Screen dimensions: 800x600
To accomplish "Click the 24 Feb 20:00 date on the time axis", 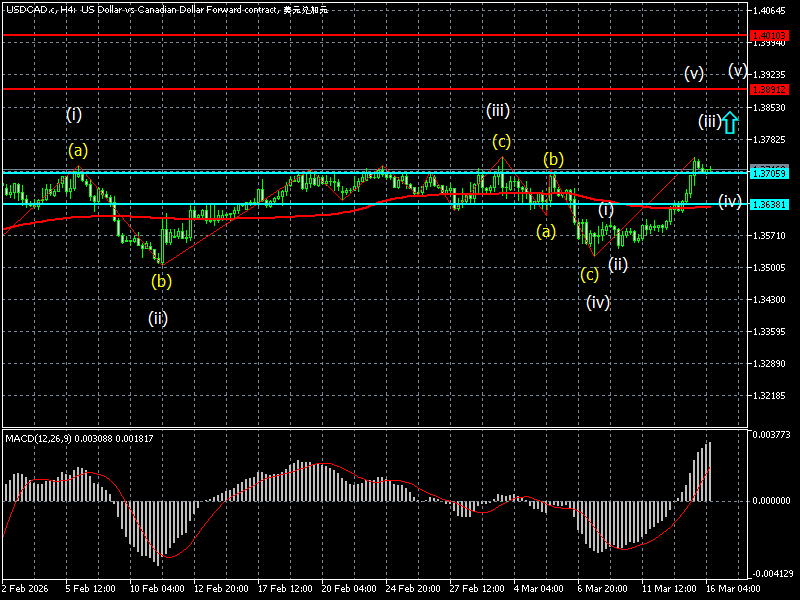I will click(412, 588).
